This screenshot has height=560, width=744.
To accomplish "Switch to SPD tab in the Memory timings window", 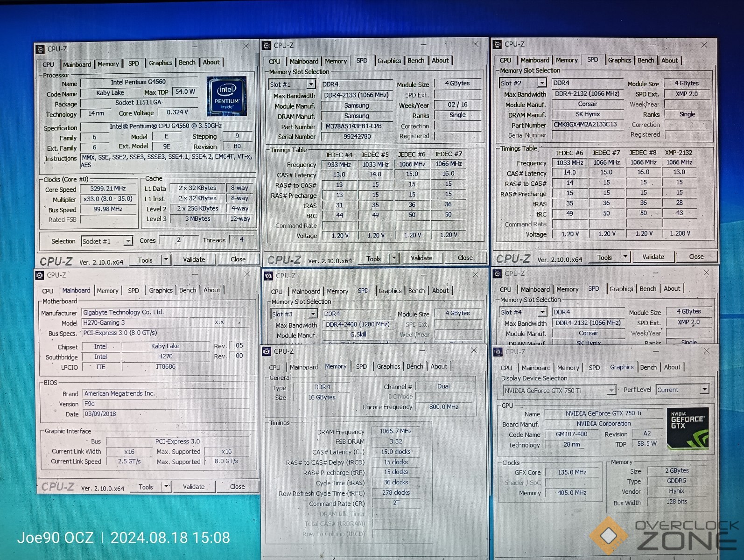I will point(361,366).
